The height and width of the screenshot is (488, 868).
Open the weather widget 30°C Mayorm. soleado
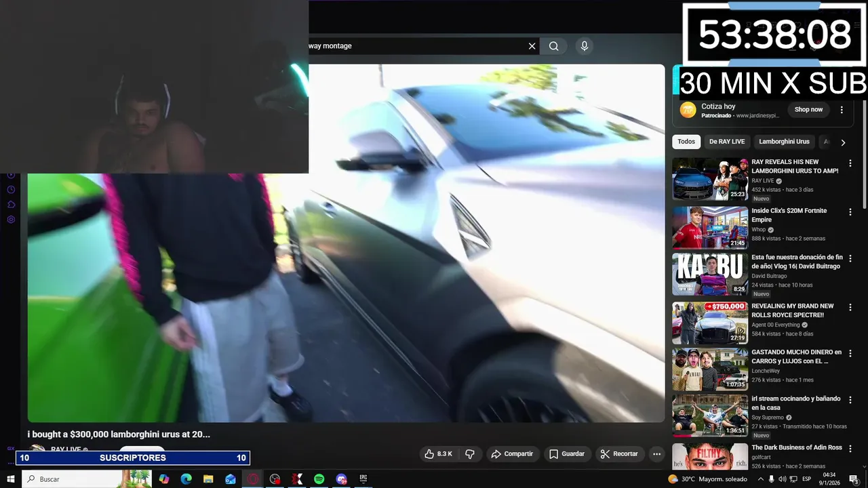707,479
